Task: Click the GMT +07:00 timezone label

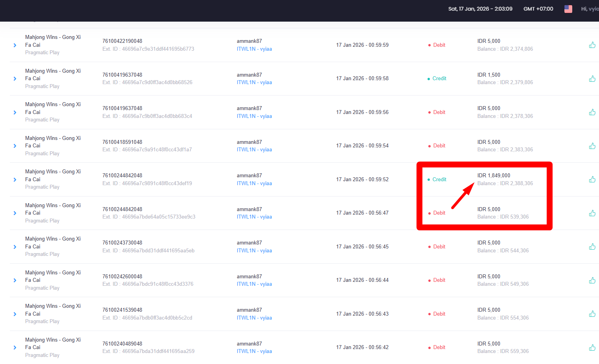Action: [538, 9]
